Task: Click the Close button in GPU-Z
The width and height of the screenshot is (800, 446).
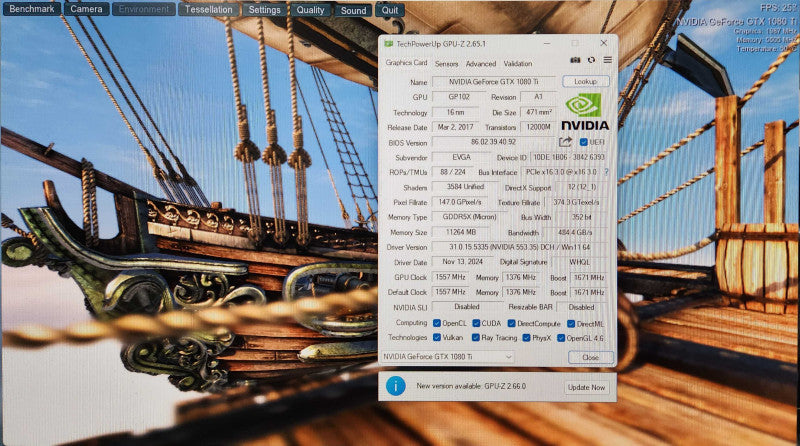Action: 591,358
